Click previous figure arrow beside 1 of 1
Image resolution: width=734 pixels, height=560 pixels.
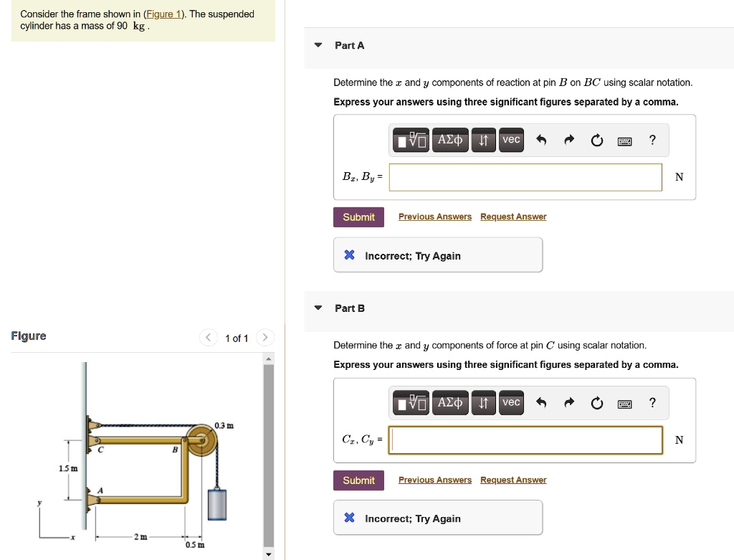click(x=208, y=337)
